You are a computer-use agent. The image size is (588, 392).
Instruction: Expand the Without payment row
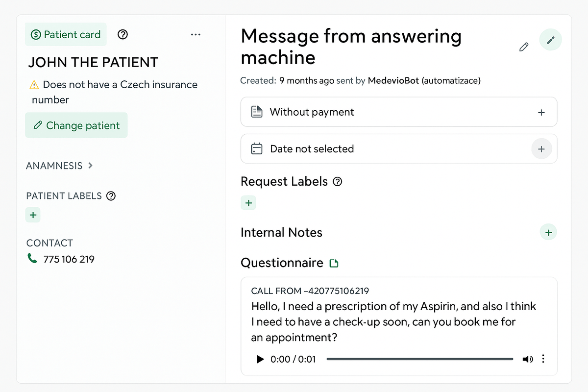tap(541, 112)
